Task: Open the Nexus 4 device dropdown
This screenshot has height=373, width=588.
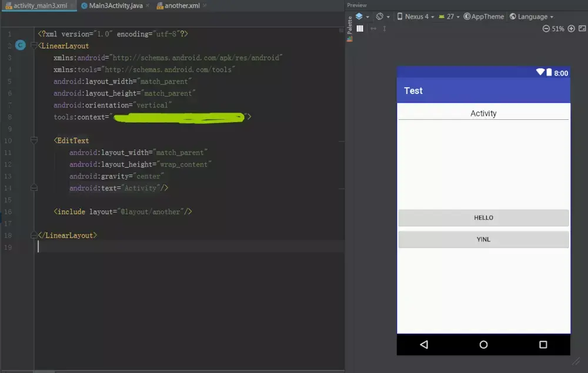Action: point(416,16)
